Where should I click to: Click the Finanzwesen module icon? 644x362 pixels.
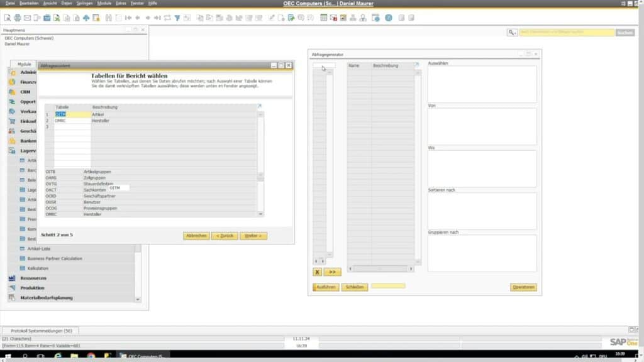click(12, 82)
